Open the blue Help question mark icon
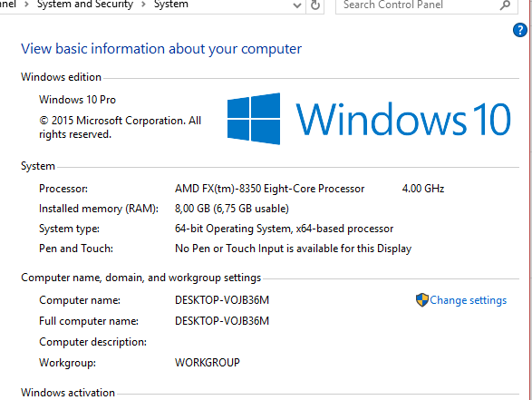The height and width of the screenshot is (400, 532). pyautogui.click(x=520, y=30)
